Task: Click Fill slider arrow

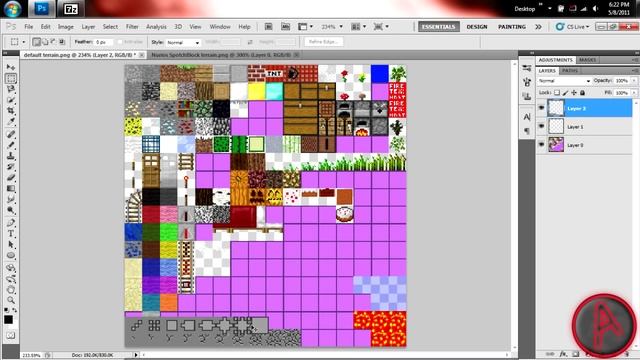Action: [634, 93]
